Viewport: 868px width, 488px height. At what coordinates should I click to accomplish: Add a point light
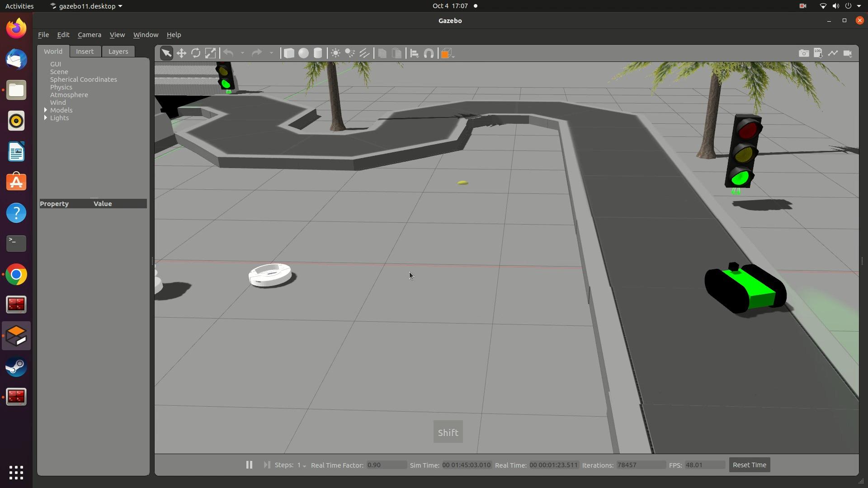tap(335, 53)
